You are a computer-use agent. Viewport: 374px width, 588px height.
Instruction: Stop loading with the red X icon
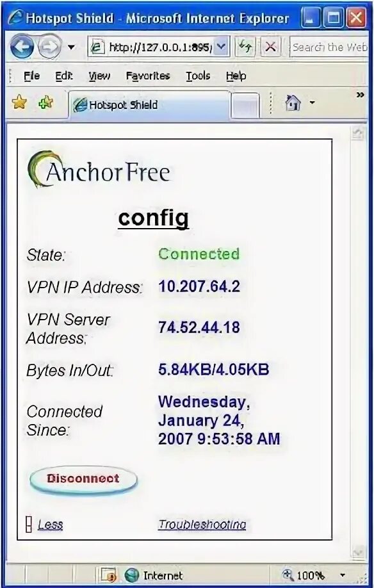tap(270, 47)
